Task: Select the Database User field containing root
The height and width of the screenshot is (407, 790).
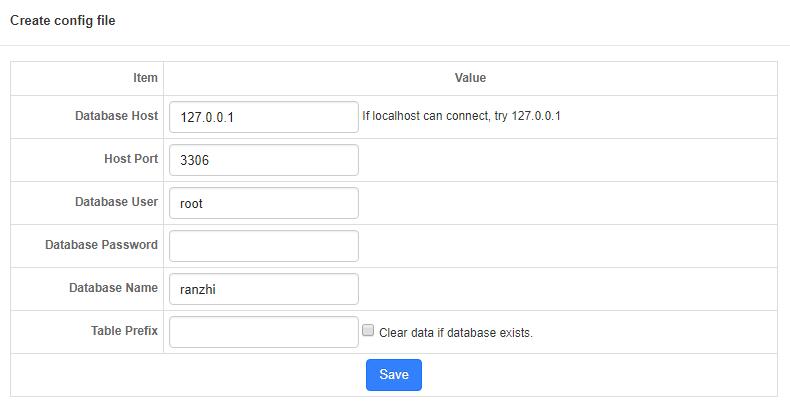Action: coord(264,203)
